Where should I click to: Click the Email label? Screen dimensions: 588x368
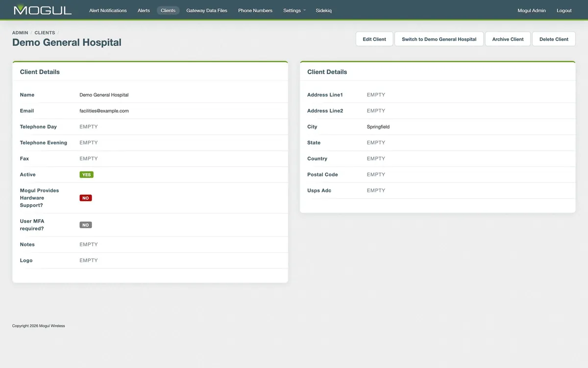tap(27, 111)
